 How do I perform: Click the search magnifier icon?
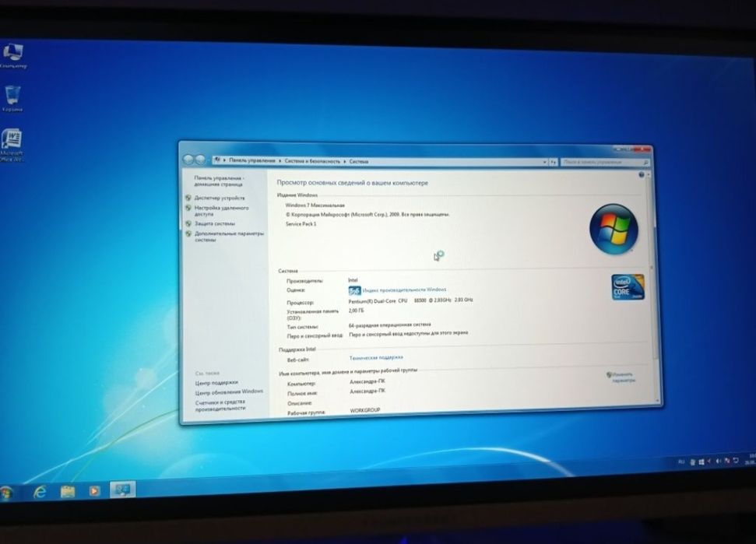[x=645, y=163]
